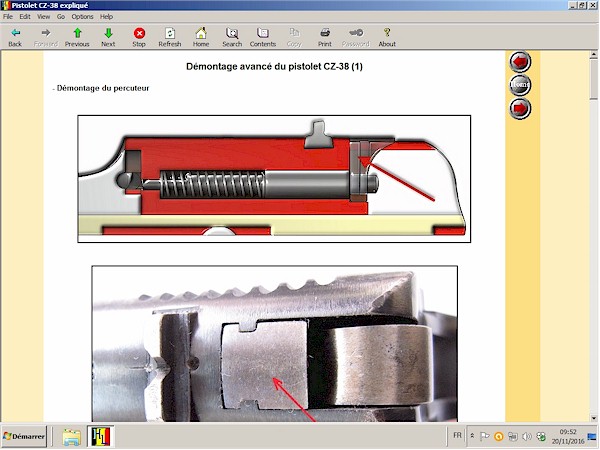Image resolution: width=600 pixels, height=450 pixels.
Task: Click the CZ-38 slide close-up photo
Action: [274, 344]
